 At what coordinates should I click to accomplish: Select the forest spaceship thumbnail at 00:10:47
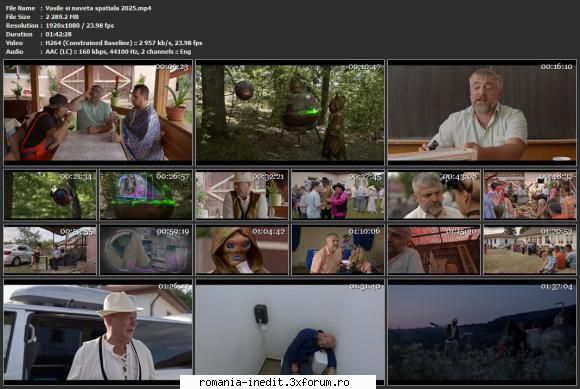tap(290, 112)
